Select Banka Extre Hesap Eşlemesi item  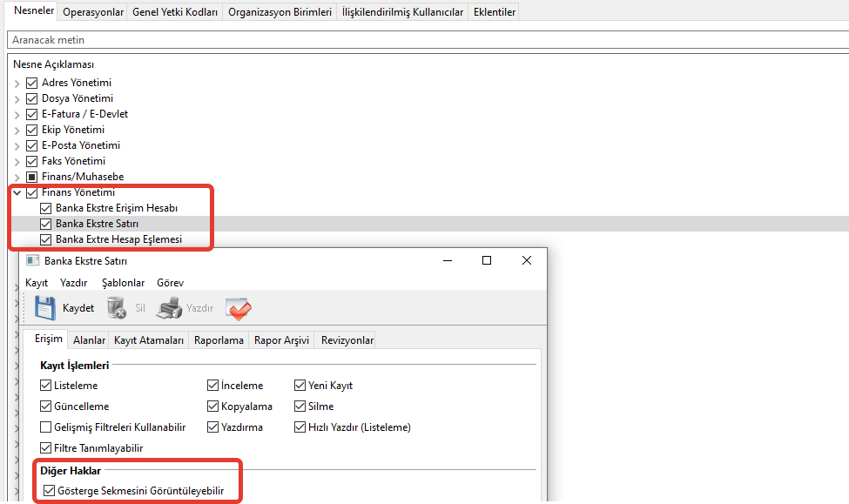coord(118,239)
